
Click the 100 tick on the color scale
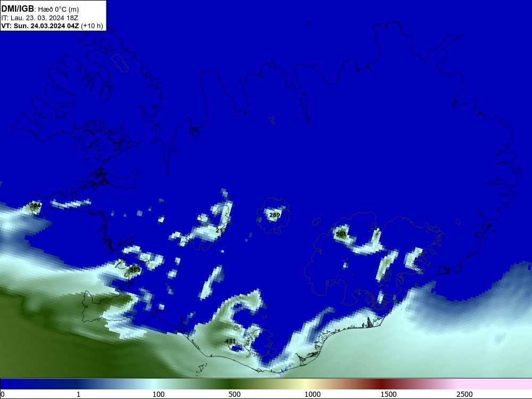click(159, 394)
